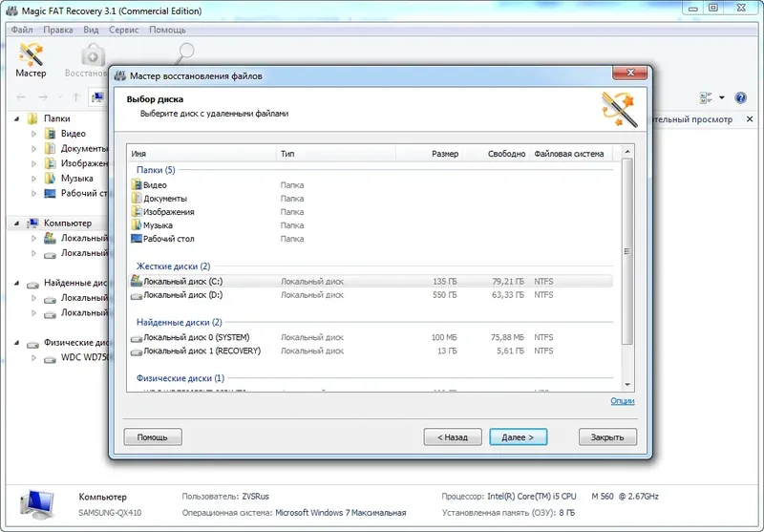
Task: Collapse the Найденные диски tree node
Action: pyautogui.click(x=16, y=283)
